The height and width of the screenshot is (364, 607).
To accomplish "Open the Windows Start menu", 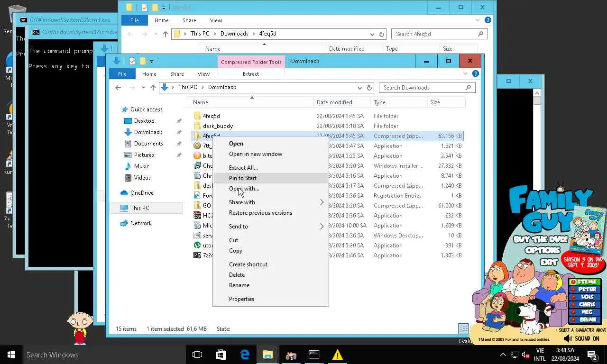I will pyautogui.click(x=11, y=355).
